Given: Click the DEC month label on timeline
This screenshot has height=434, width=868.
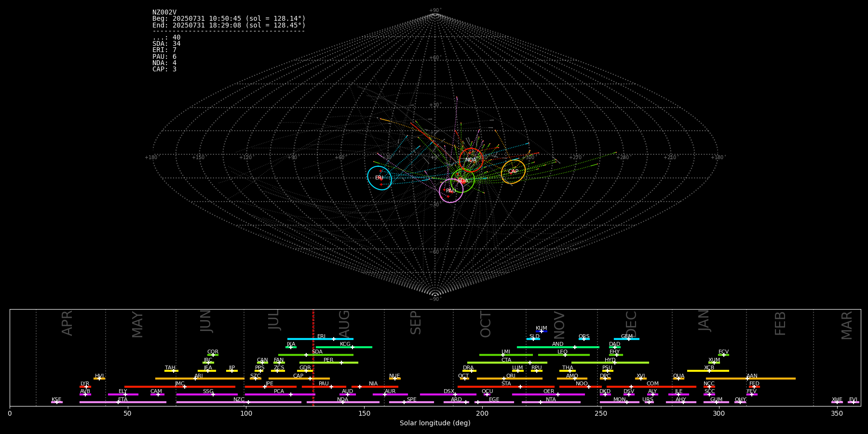Looking at the screenshot, I should click(631, 324).
